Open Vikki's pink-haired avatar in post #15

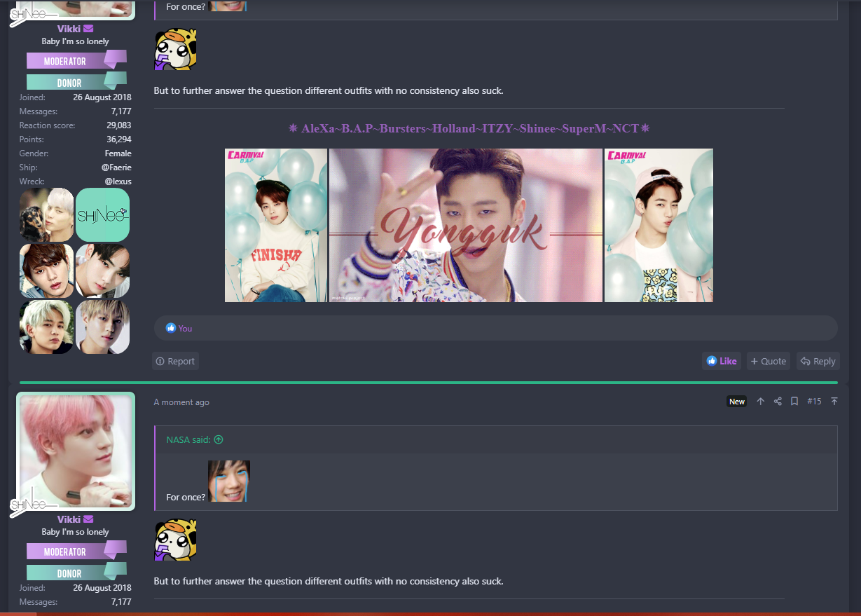(76, 451)
